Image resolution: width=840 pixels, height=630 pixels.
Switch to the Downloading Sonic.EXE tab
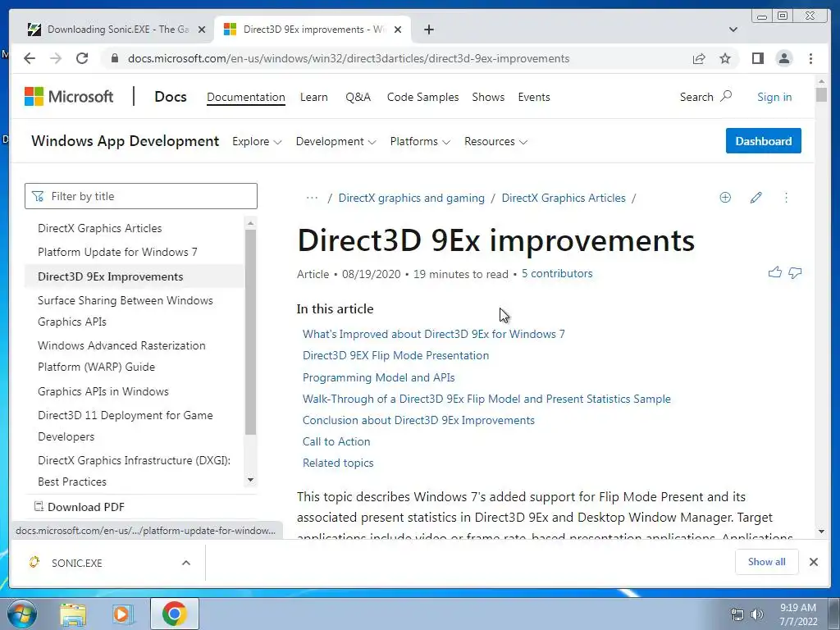[117, 30]
